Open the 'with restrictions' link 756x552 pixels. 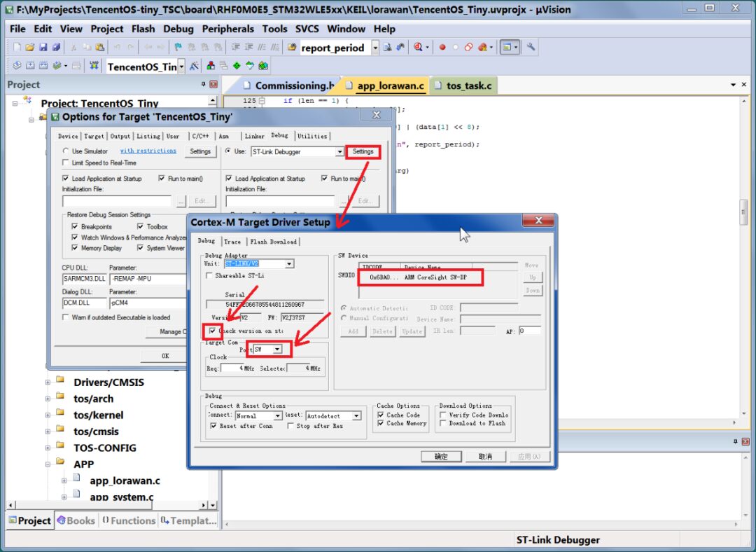coord(148,151)
